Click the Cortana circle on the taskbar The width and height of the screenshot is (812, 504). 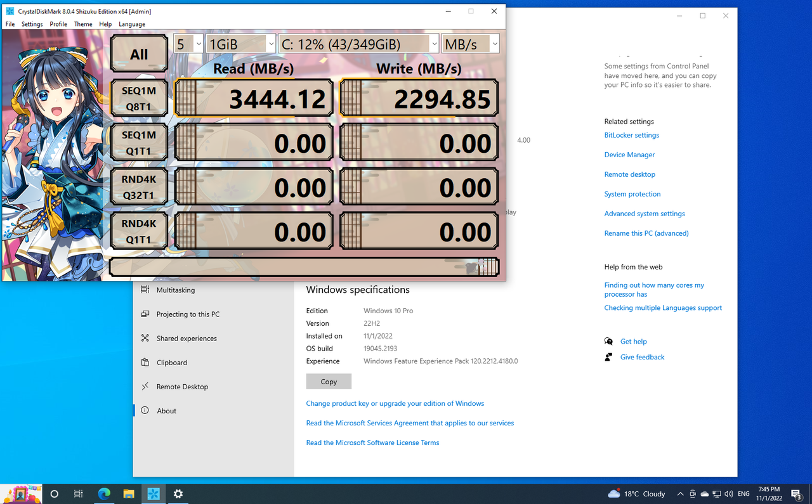pyautogui.click(x=54, y=494)
